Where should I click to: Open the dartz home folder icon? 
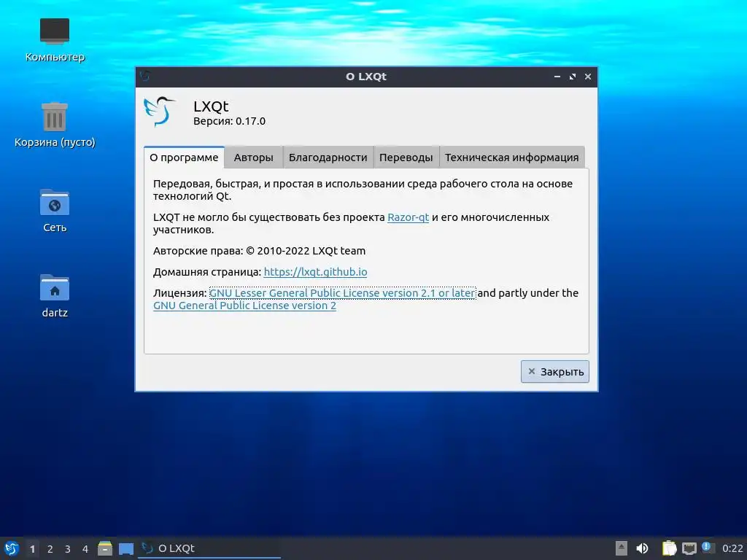54,295
